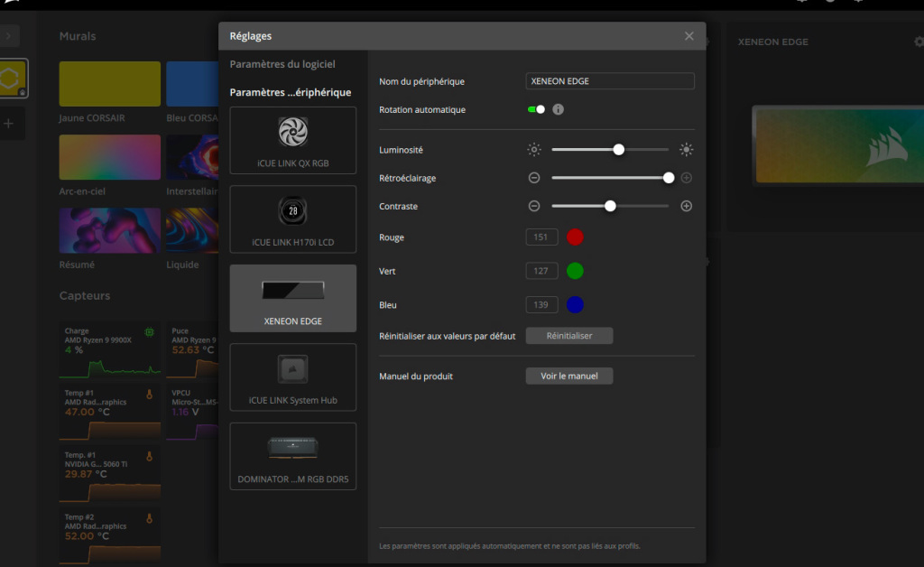Select the iCUE LINK H170i LCD device
This screenshot has width=924, height=567.
(292, 219)
